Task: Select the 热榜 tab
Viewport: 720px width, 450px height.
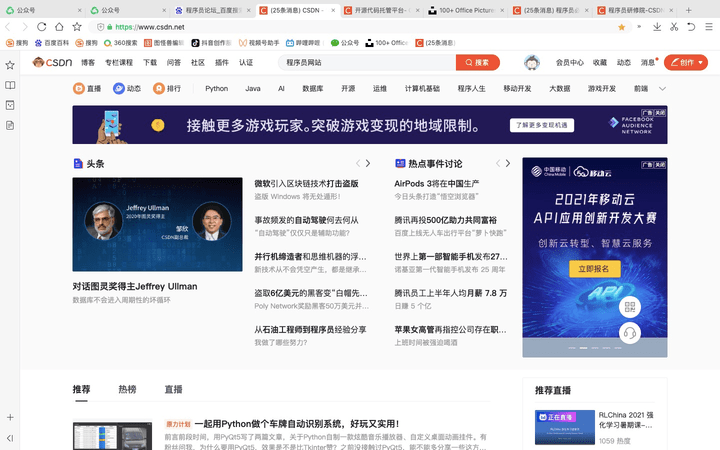Action: tap(127, 389)
